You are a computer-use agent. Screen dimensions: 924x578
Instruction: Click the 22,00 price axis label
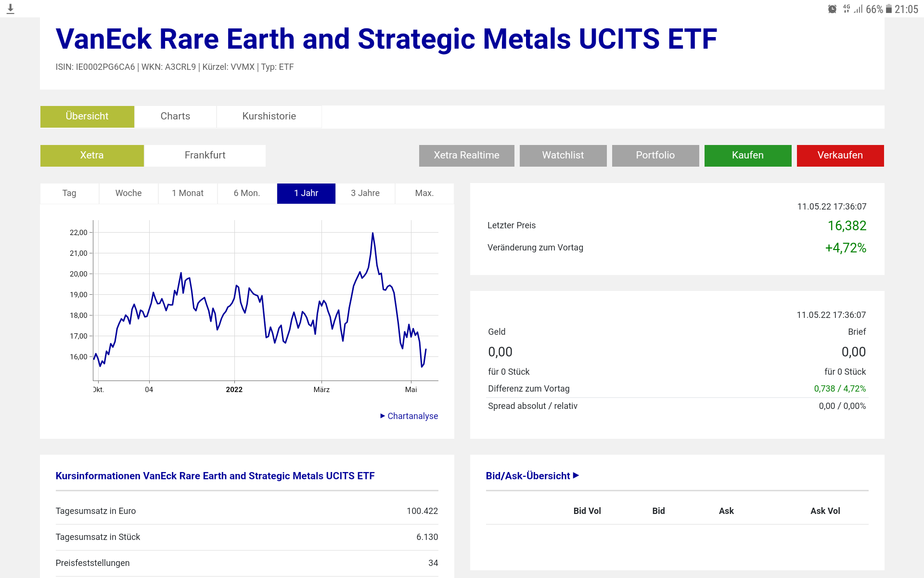[78, 233]
